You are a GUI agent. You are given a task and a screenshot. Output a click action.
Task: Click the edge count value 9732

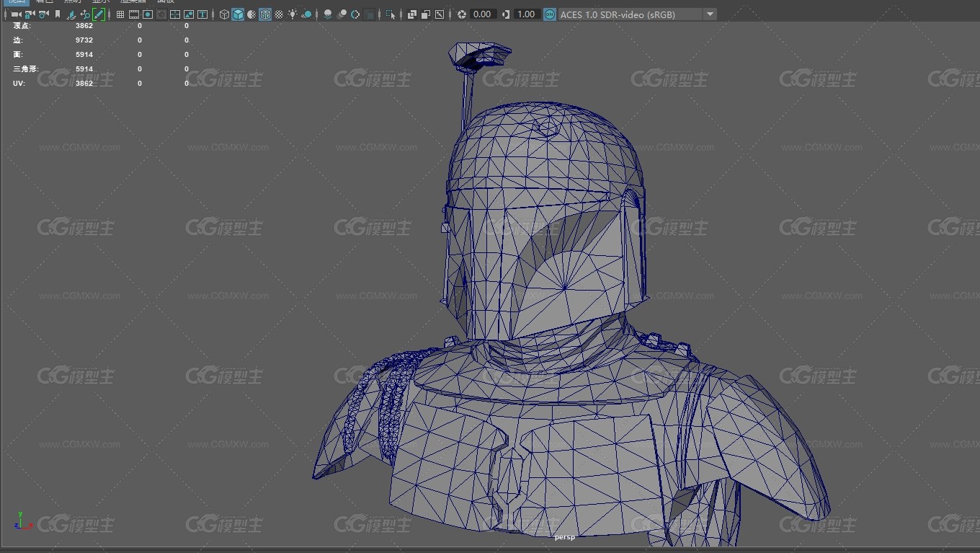tap(84, 40)
